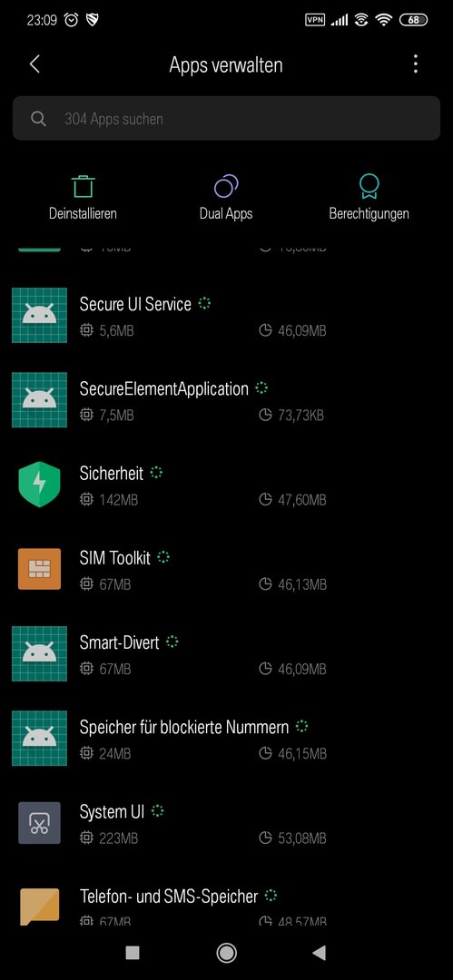Screen dimensions: 453x980
Task: Tap the back arrow icon
Action: tap(35, 64)
